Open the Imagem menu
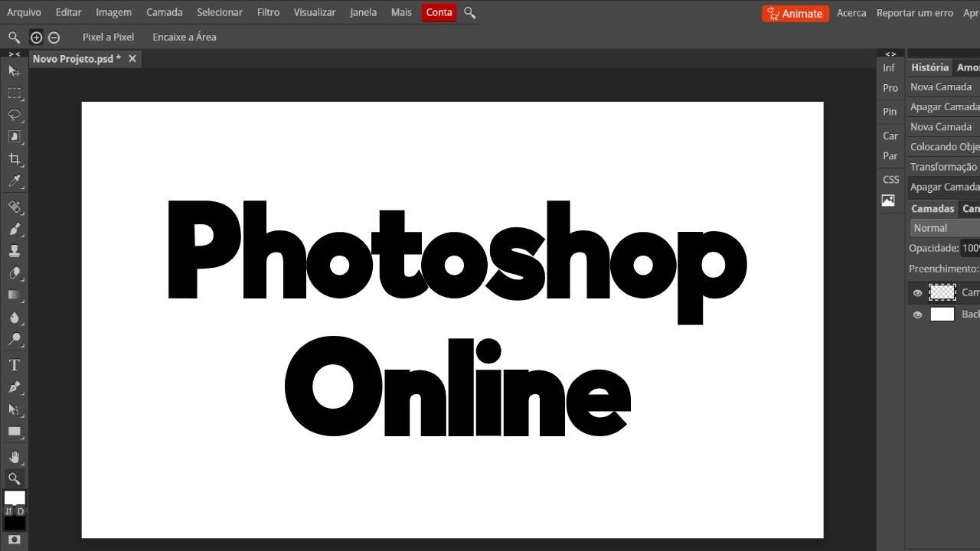The width and height of the screenshot is (980, 551). pyautogui.click(x=113, y=12)
